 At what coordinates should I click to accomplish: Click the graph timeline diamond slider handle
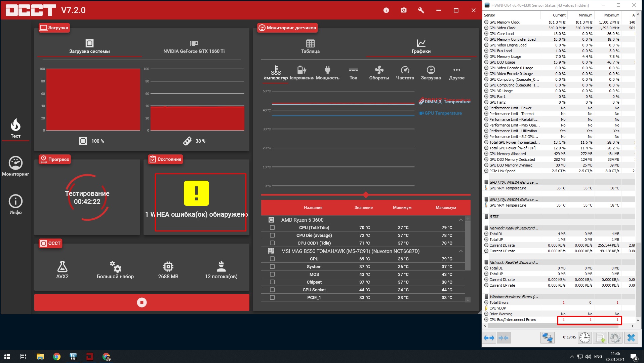pos(366,195)
